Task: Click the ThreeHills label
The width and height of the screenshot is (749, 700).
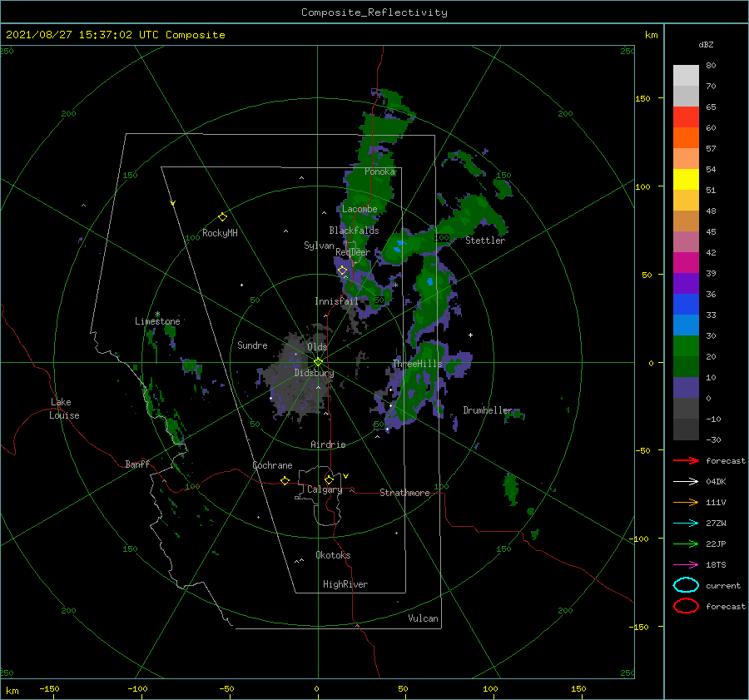Action: (x=417, y=364)
